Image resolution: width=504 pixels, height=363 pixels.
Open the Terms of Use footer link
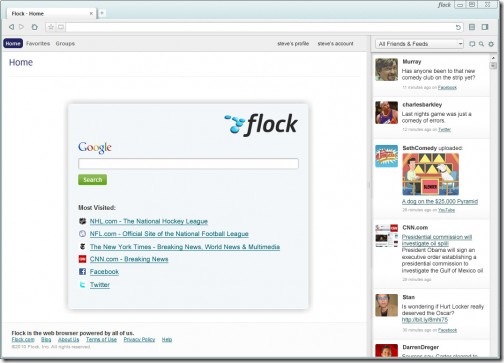pyautogui.click(x=101, y=339)
